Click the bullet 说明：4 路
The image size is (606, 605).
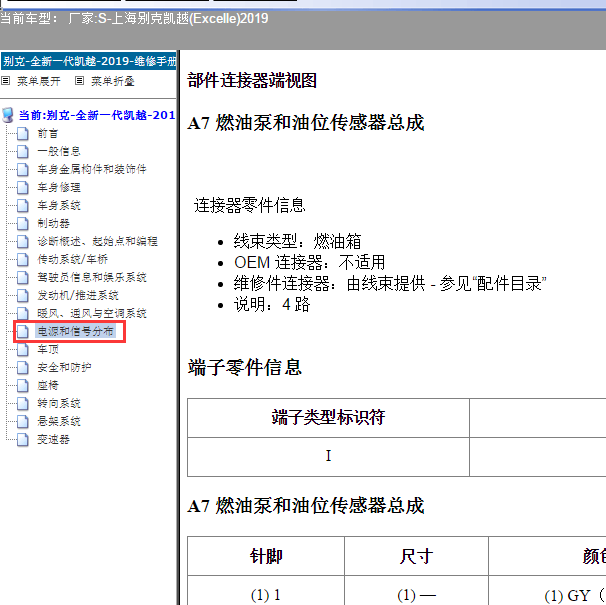coord(272,305)
